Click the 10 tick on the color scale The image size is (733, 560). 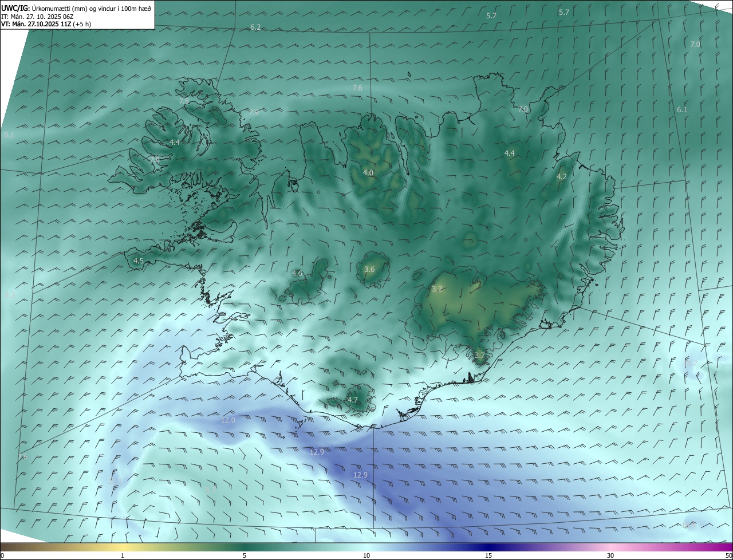point(366,555)
